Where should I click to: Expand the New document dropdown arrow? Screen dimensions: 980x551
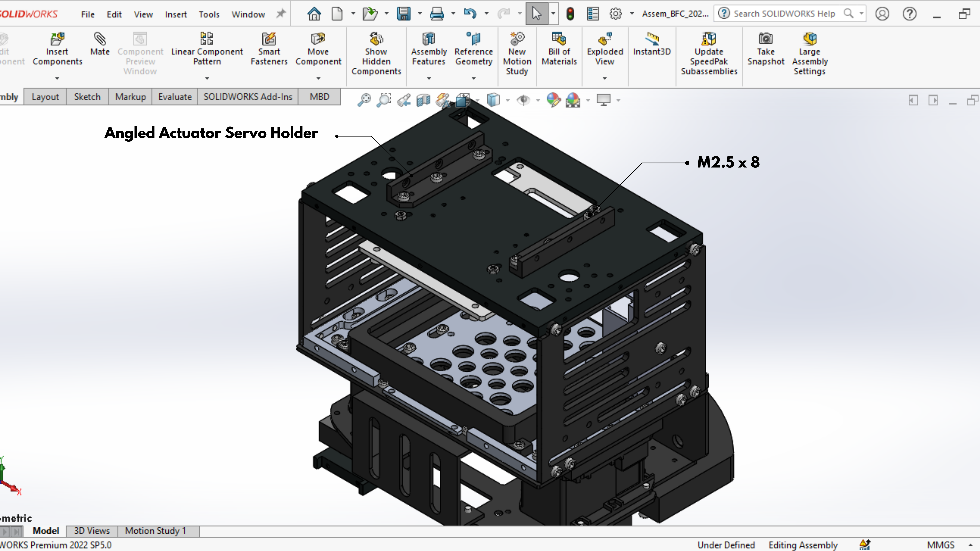coord(353,14)
